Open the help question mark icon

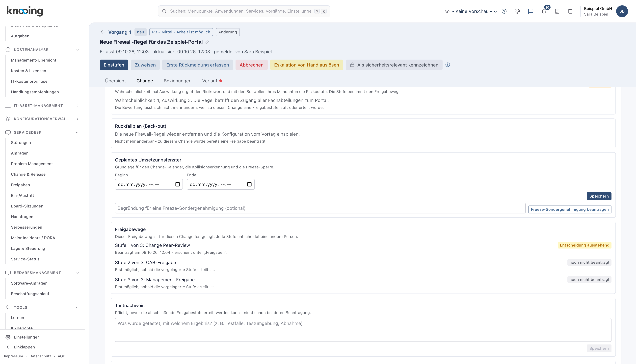504,11
